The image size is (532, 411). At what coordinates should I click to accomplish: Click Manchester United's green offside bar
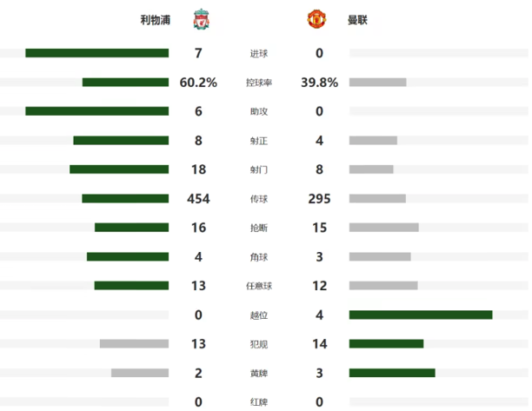[421, 315]
